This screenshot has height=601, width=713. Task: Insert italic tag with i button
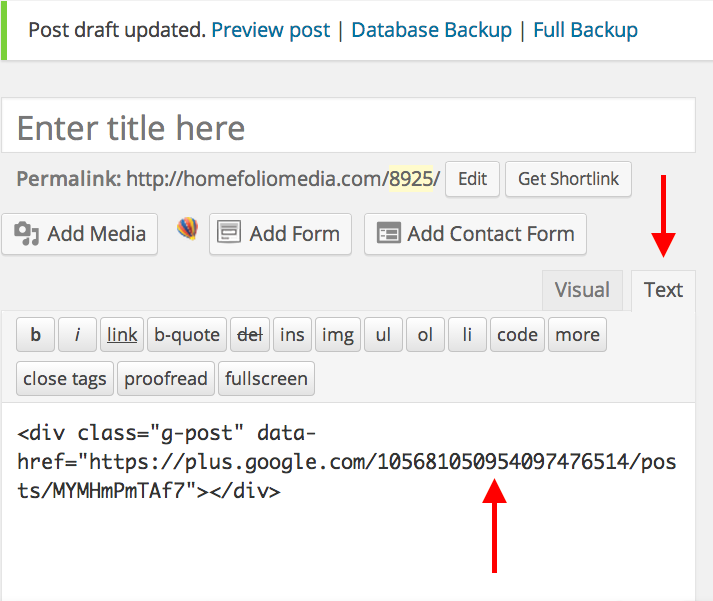77,335
